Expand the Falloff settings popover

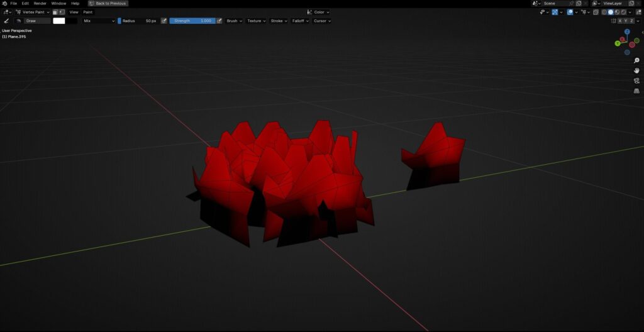click(300, 21)
